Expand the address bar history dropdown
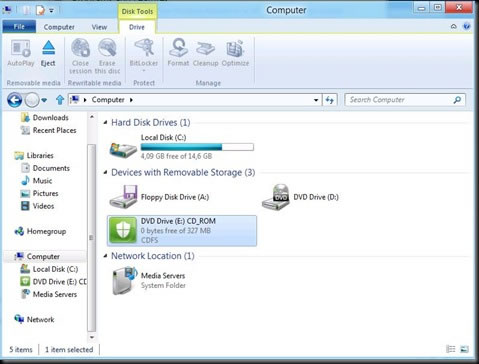Image resolution: width=479 pixels, height=364 pixels. coord(316,100)
